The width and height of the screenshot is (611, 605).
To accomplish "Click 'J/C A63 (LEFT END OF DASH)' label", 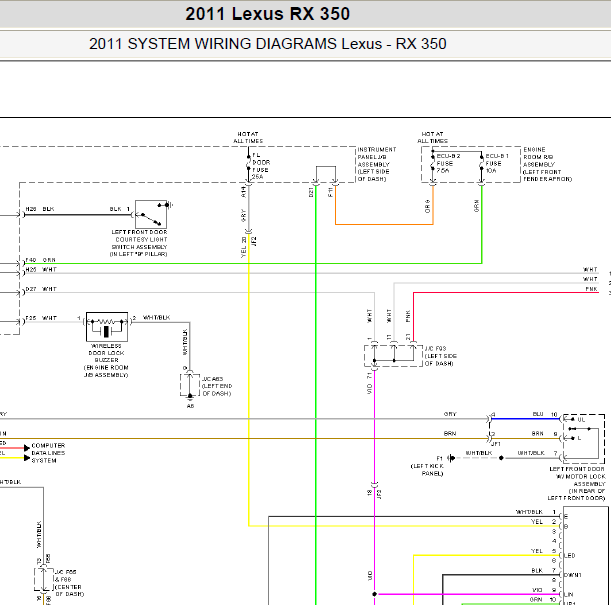I will (x=217, y=386).
